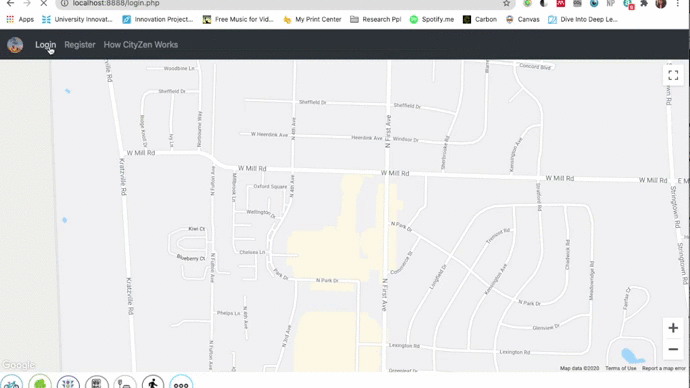Image resolution: width=690 pixels, height=388 pixels.
Task: Open University Innovat... bookmark
Action: [x=77, y=19]
